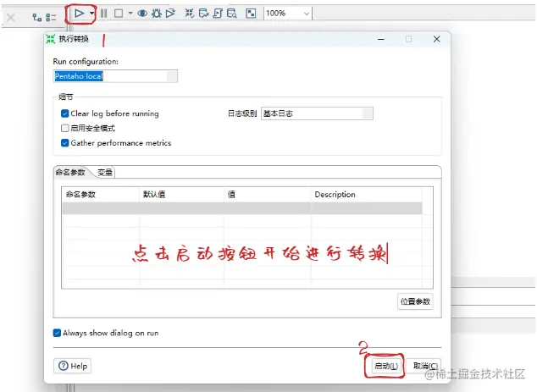Expand the Stop options dropdown arrow
537x392 pixels.
[130, 14]
